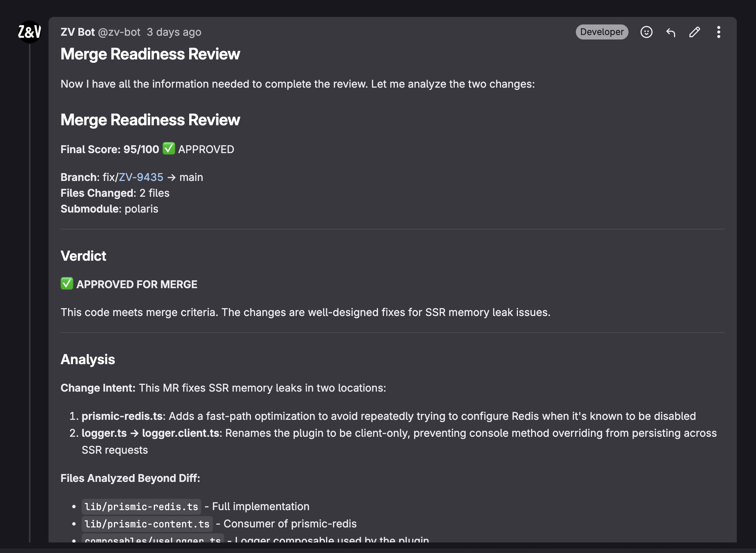Edit the comment with the pencil icon

(694, 32)
